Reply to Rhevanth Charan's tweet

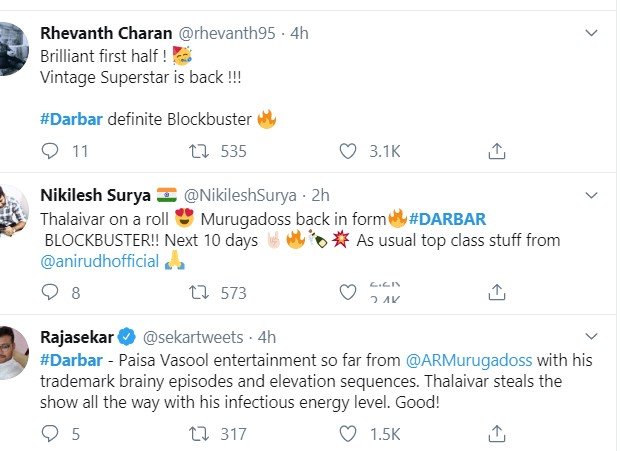point(50,151)
